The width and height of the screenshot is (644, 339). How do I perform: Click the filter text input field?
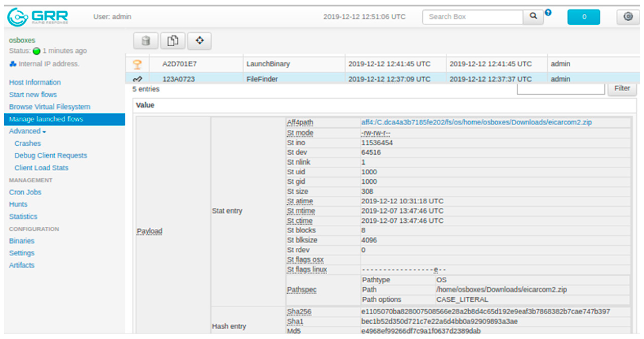point(561,89)
